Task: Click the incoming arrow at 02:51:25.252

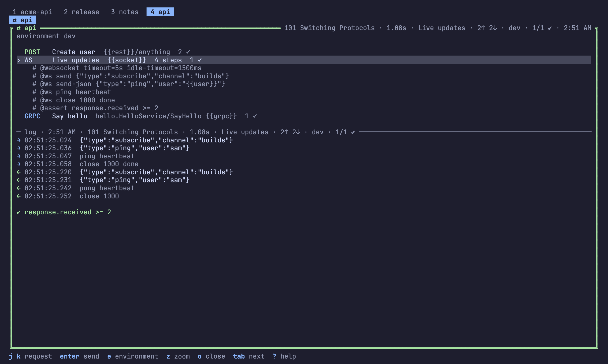Action: point(19,196)
